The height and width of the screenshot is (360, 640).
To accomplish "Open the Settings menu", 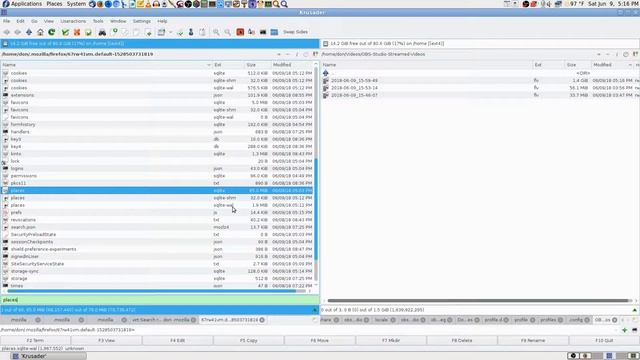I will coord(142,21).
